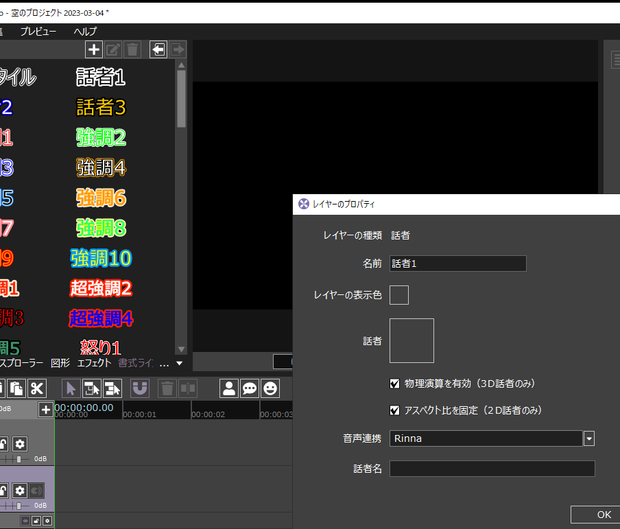This screenshot has height=529, width=620.
Task: Choose the 強調4 style preset
Action: pyautogui.click(x=101, y=167)
